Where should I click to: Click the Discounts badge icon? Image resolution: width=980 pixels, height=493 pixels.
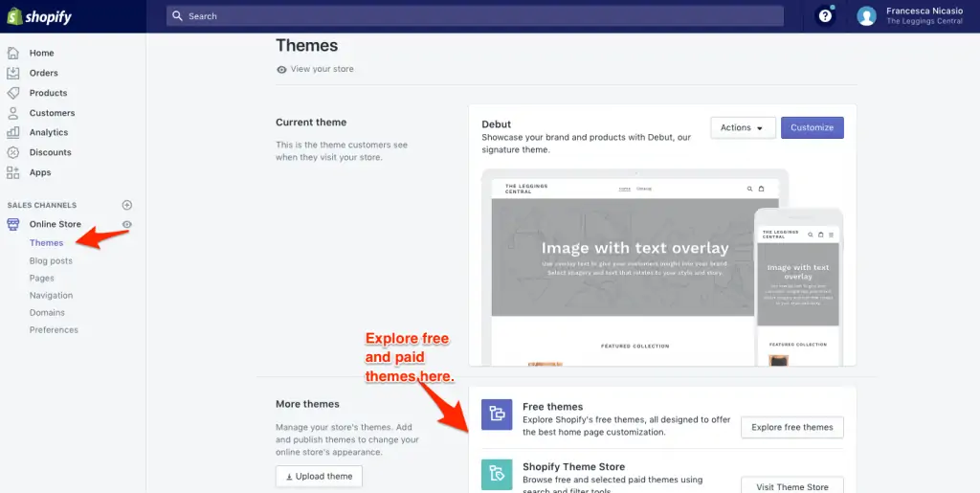[x=13, y=152]
